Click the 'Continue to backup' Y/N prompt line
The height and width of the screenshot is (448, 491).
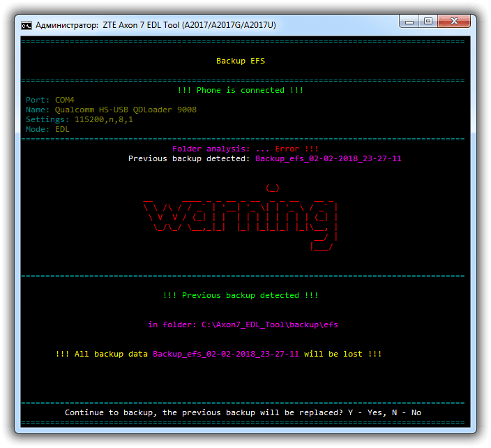(243, 412)
